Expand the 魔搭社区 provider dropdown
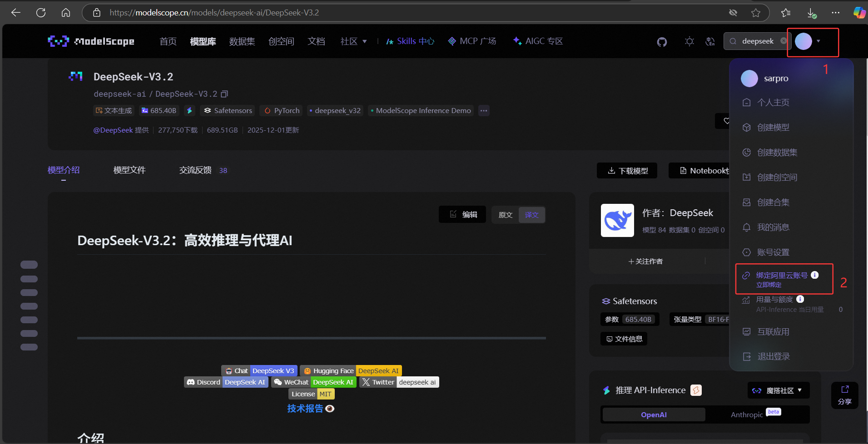The width and height of the screenshot is (868, 444). click(779, 390)
